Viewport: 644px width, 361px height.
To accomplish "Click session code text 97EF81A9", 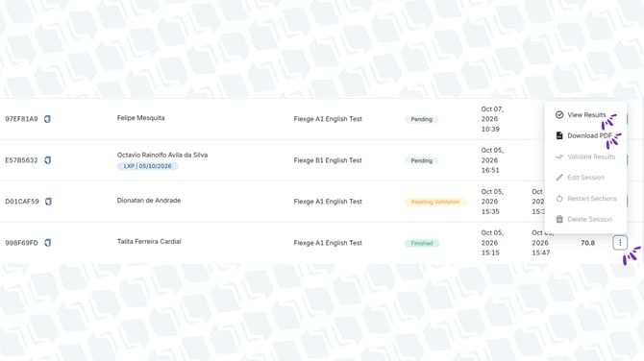I will [21, 119].
